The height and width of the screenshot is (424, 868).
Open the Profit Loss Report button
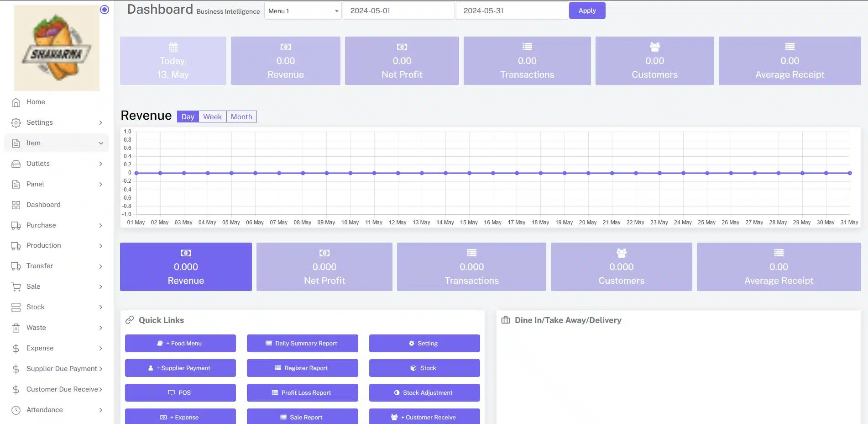tap(302, 392)
